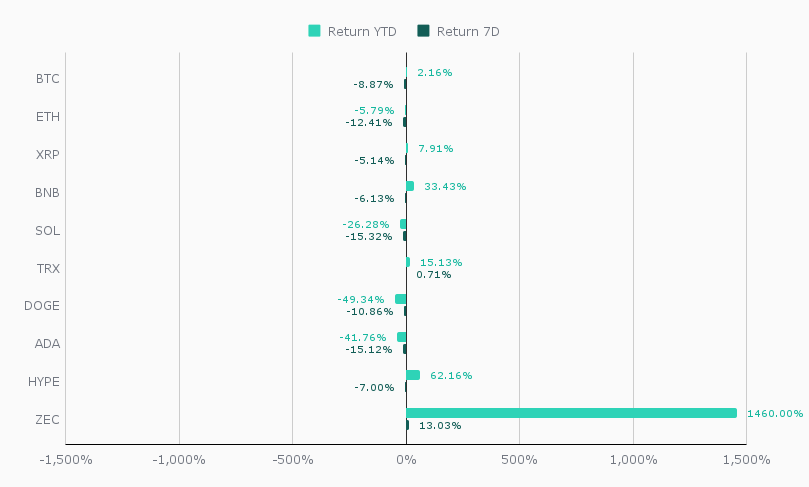Image resolution: width=809 pixels, height=487 pixels.
Task: Click the ADA Return YTD bar
Action: [x=401, y=337]
